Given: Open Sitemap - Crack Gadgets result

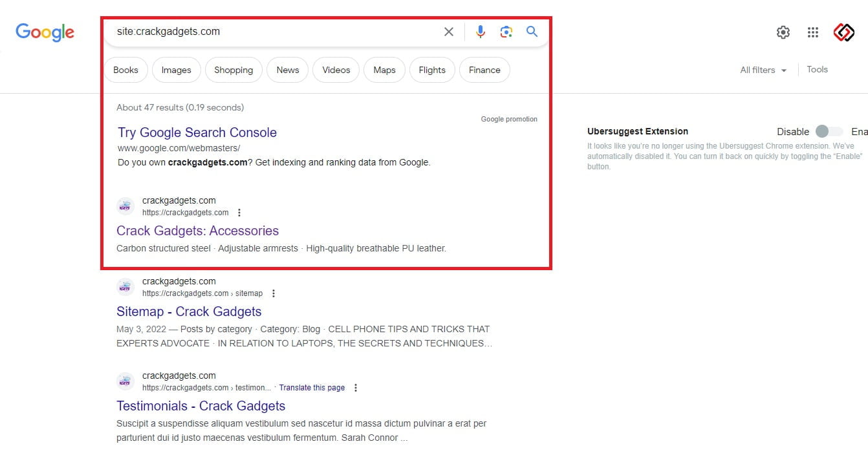Looking at the screenshot, I should (x=189, y=312).
